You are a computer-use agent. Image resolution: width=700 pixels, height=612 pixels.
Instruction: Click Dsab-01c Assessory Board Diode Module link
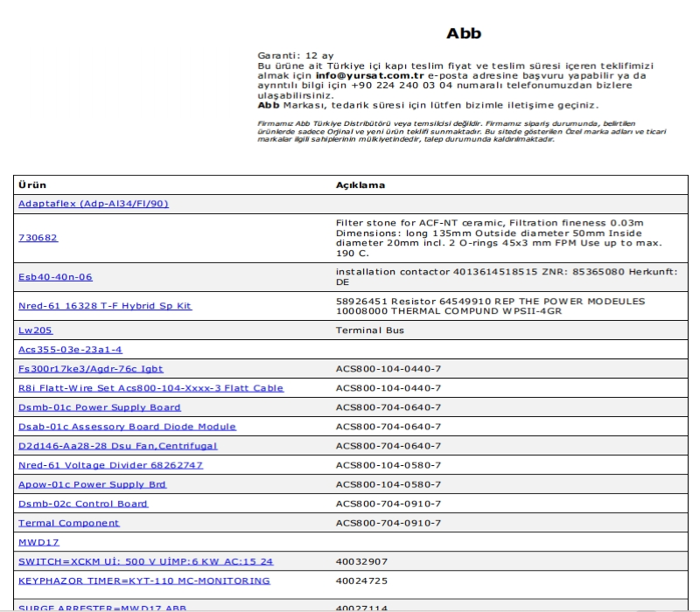point(127,427)
